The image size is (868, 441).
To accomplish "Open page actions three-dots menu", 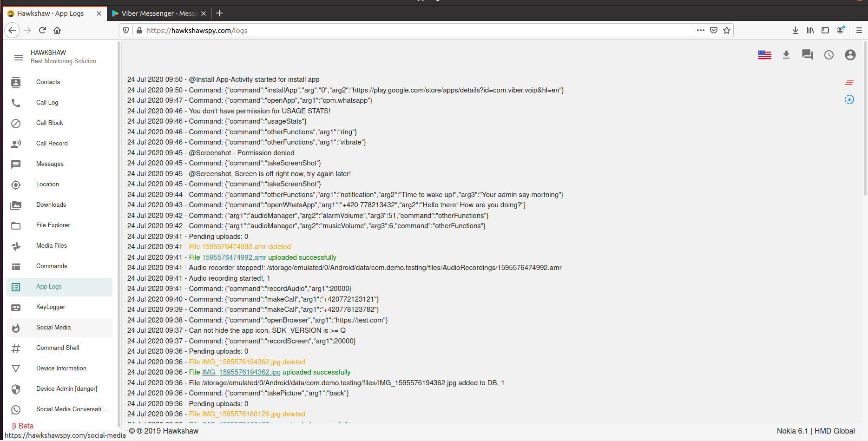I will click(x=701, y=30).
